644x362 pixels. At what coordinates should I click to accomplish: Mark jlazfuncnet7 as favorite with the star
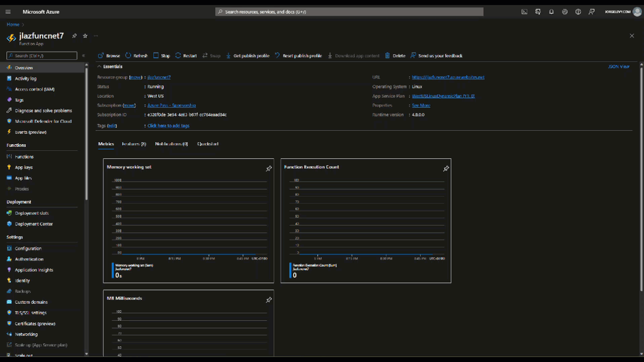pos(85,36)
